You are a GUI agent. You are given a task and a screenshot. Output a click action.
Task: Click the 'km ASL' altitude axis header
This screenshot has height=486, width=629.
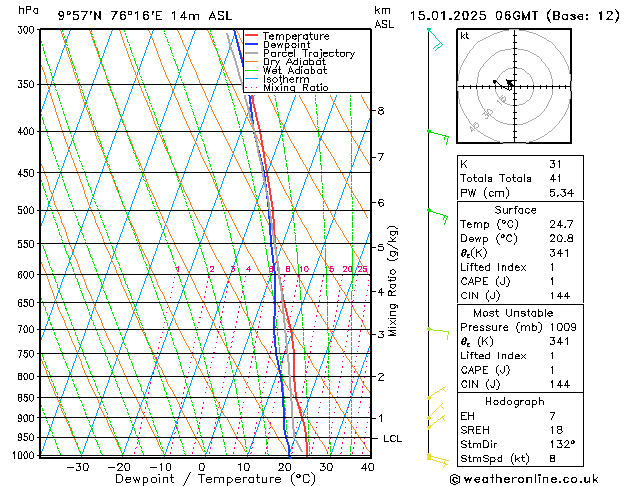pos(384,17)
